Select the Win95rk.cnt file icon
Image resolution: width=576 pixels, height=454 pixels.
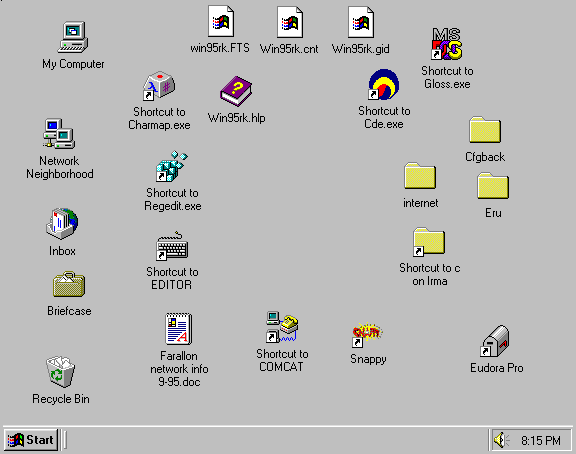(290, 22)
